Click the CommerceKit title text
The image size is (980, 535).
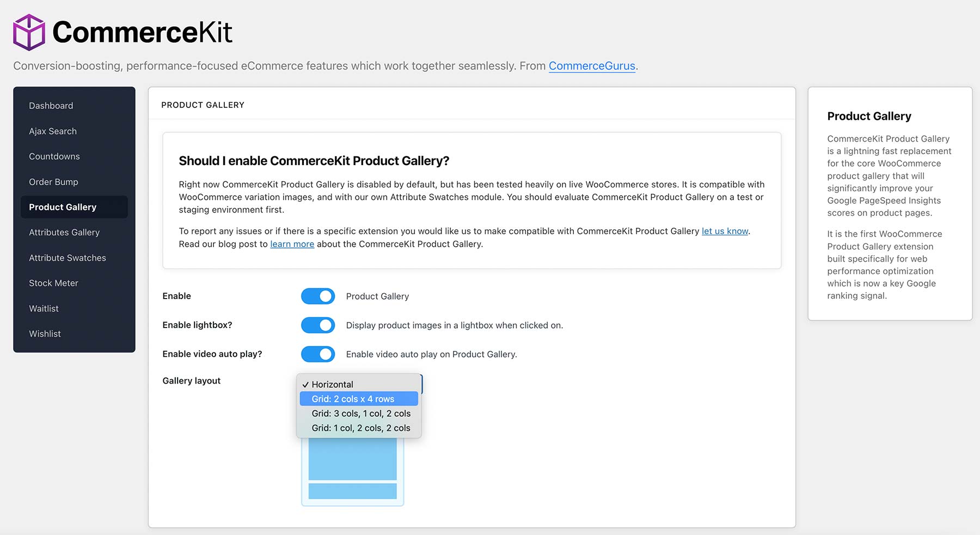pos(142,32)
